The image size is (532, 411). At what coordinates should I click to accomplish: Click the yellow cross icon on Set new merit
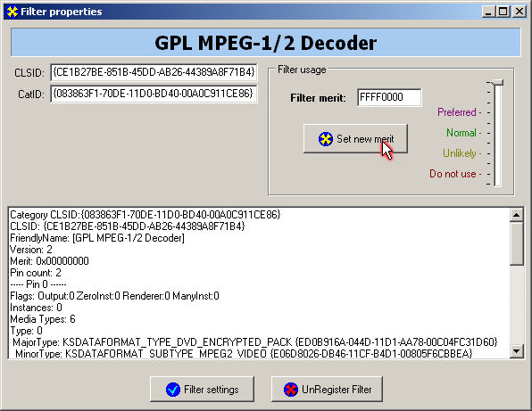[326, 139]
